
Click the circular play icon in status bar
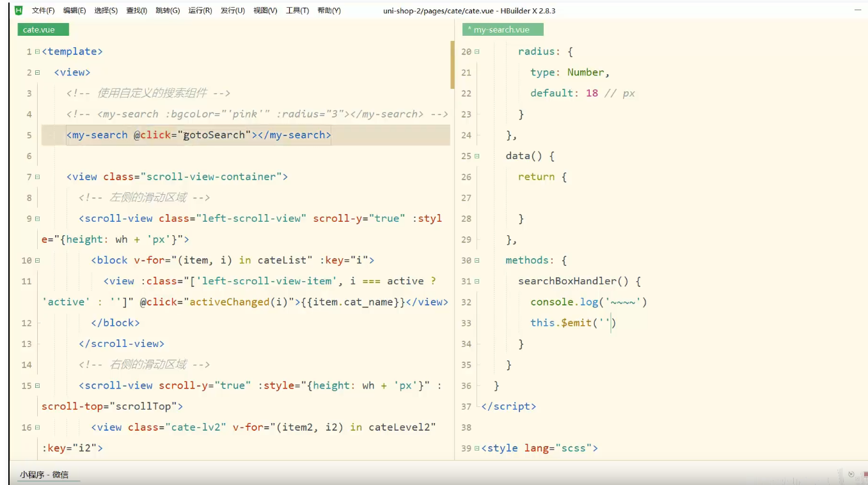click(851, 474)
